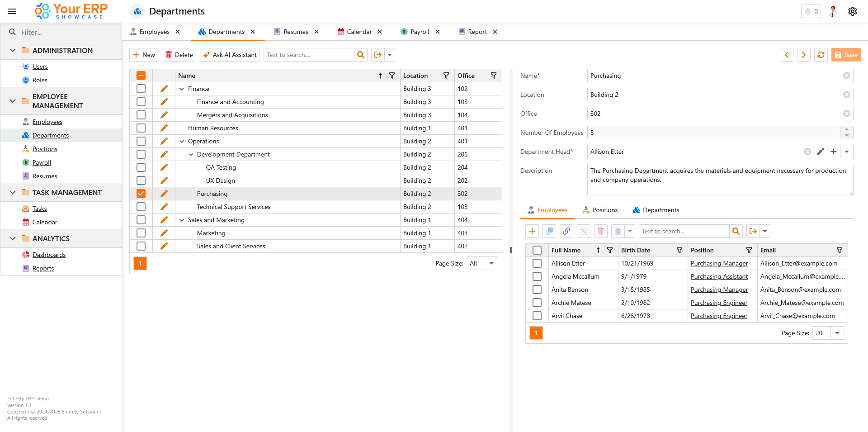The width and height of the screenshot is (868, 432).
Task: Edit the Department Head with pencil icon
Action: (x=821, y=152)
